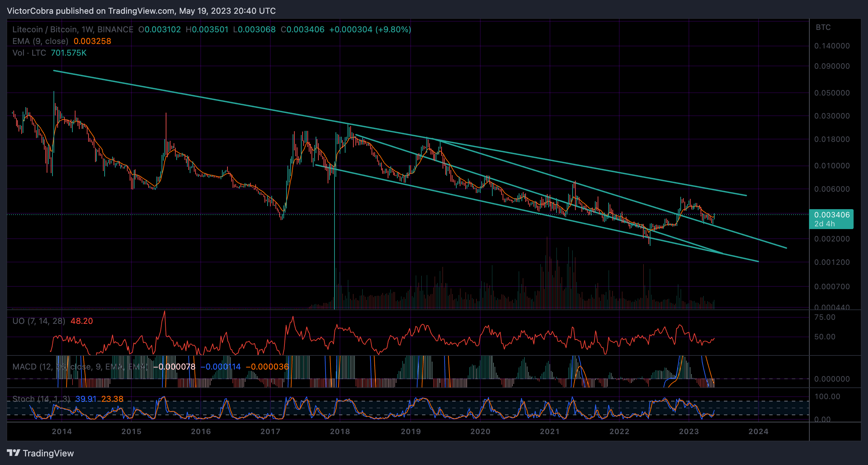Click the UO value 48.20

click(82, 321)
